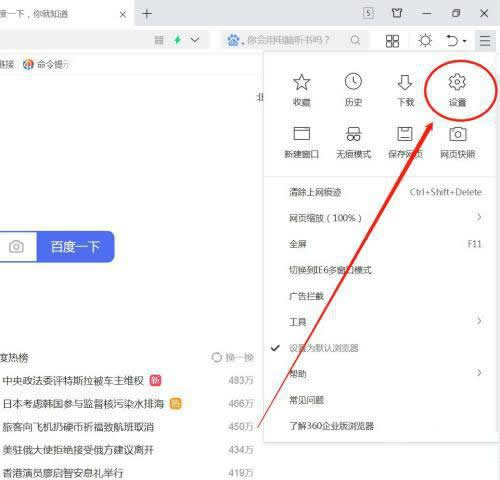Open the extensions grid icon
Image resolution: width=500 pixels, height=480 pixels.
[x=392, y=41]
